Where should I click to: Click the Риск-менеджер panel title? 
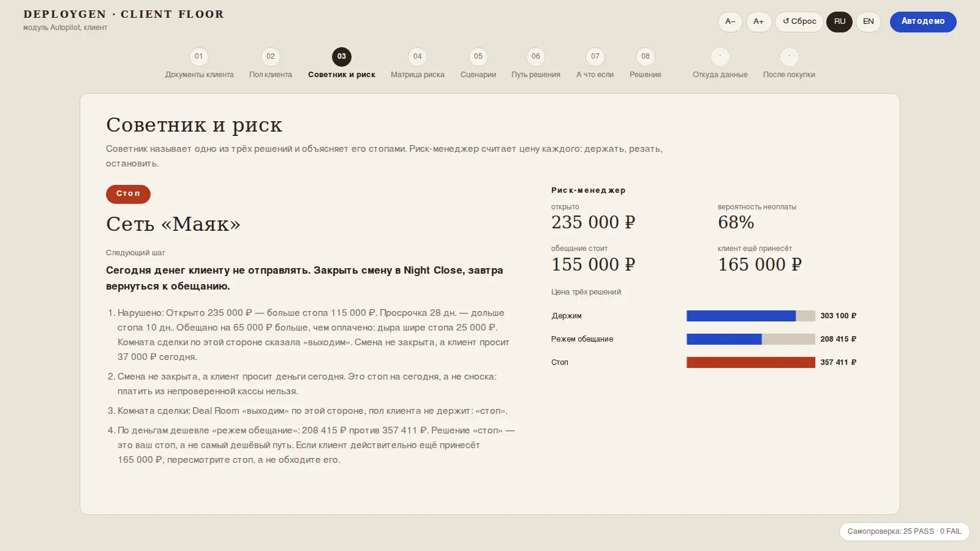click(589, 190)
